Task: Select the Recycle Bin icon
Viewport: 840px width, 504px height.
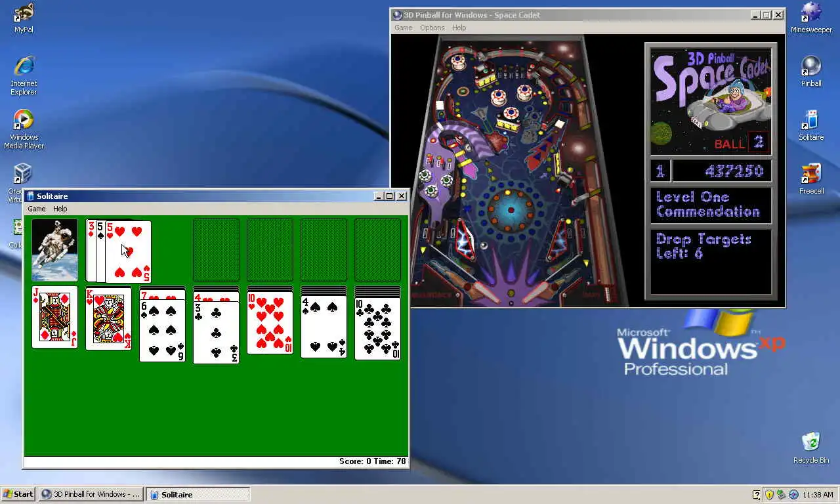Action: click(x=811, y=448)
